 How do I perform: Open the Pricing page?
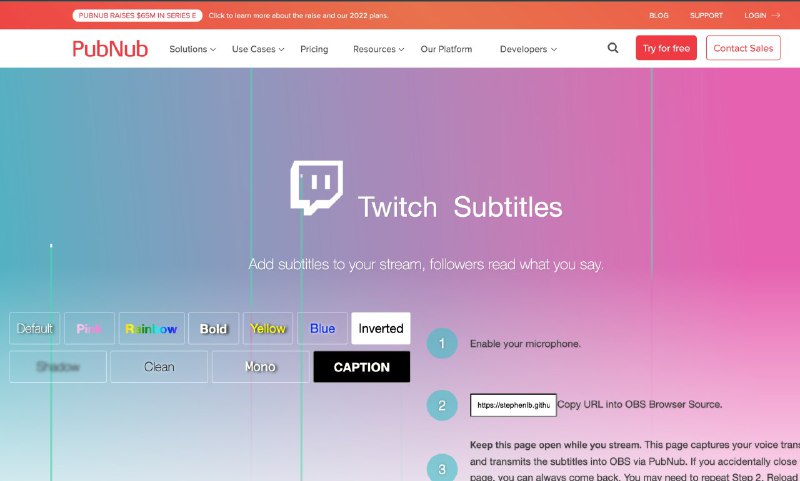[314, 49]
